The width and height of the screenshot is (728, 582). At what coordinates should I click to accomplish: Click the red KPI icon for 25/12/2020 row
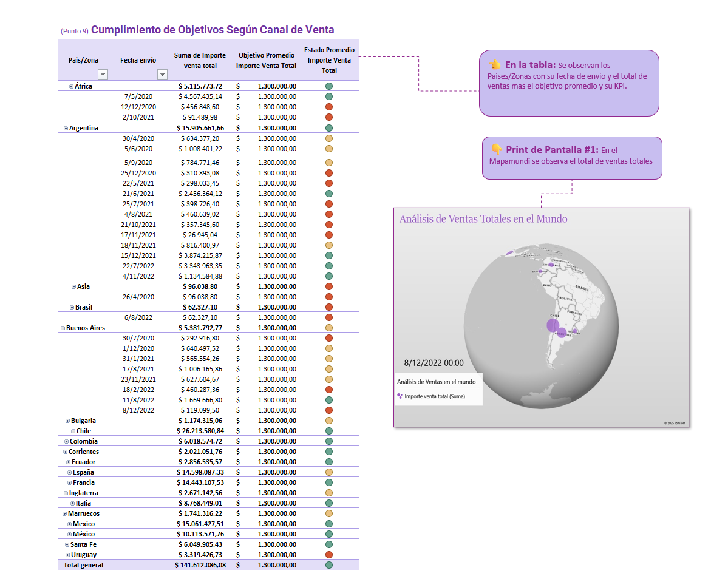(x=329, y=173)
